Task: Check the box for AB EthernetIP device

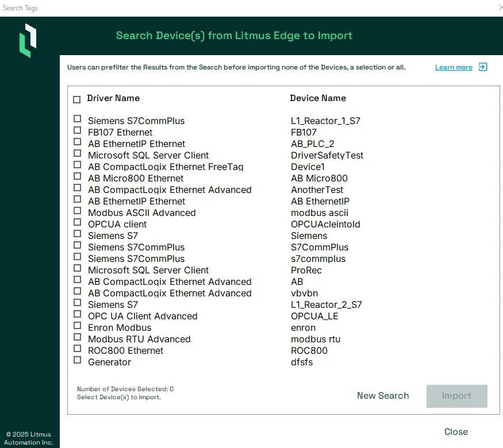Action: [x=77, y=199]
